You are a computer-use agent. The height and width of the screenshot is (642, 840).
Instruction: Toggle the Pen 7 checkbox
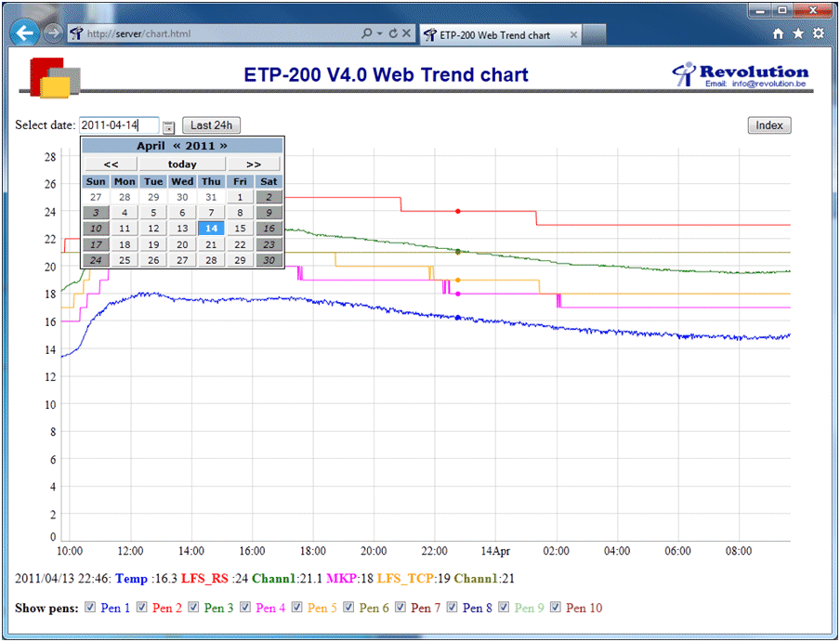pyautogui.click(x=400, y=607)
